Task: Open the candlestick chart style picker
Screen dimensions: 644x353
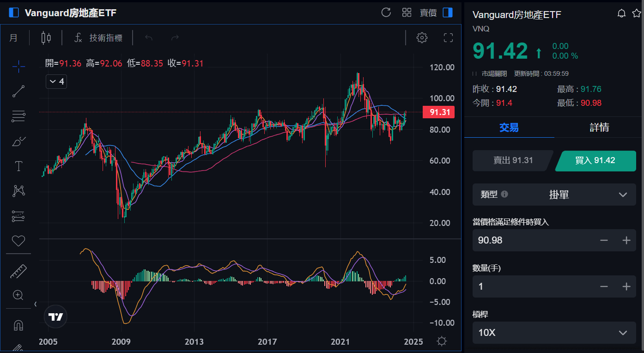Action: coord(46,38)
